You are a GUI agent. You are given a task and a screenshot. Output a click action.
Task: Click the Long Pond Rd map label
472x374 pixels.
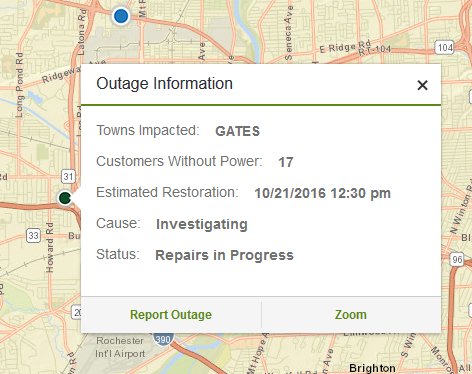pos(19,85)
